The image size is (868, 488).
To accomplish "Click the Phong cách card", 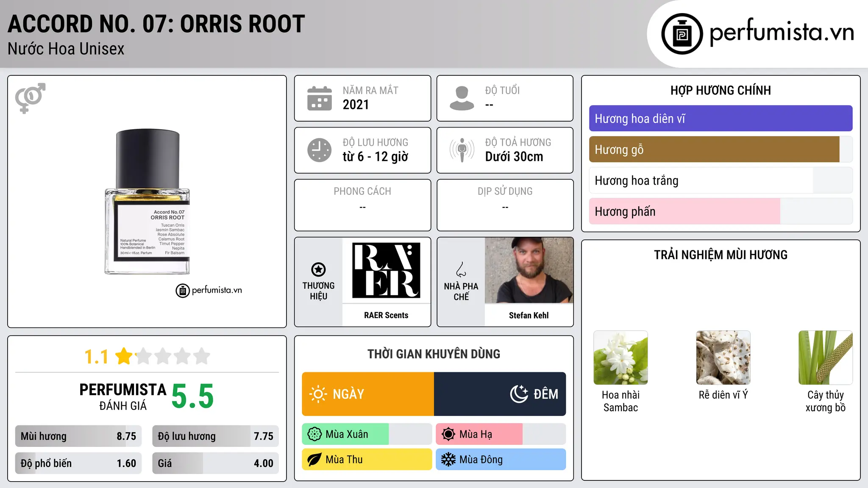I will point(363,205).
